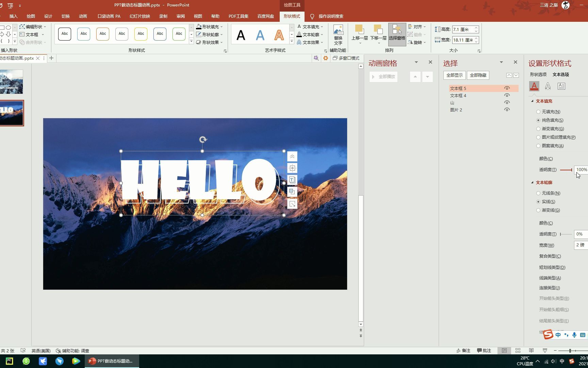The image size is (588, 368).
Task: Select the first slide thumbnail
Action: pyautogui.click(x=11, y=82)
